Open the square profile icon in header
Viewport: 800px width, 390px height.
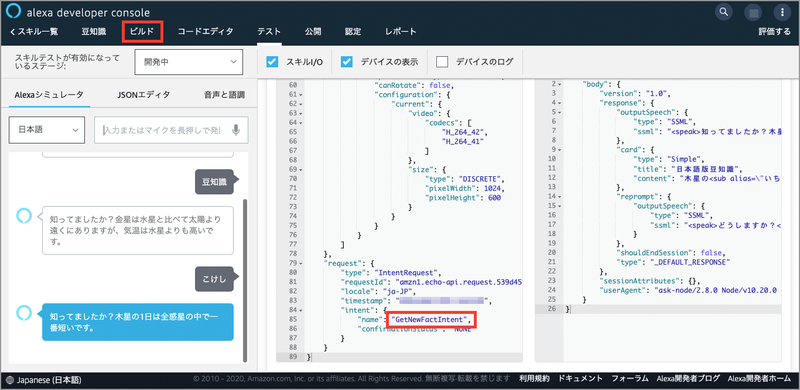753,12
